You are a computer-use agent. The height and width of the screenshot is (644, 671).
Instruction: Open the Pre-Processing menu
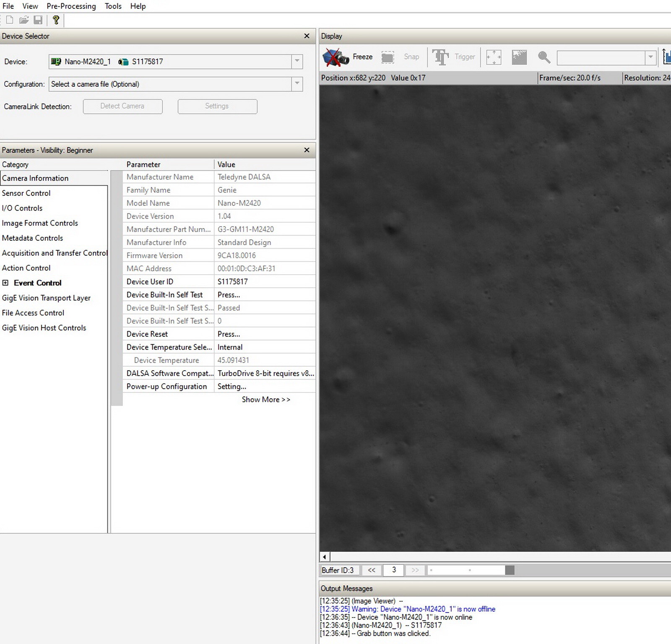click(x=71, y=6)
